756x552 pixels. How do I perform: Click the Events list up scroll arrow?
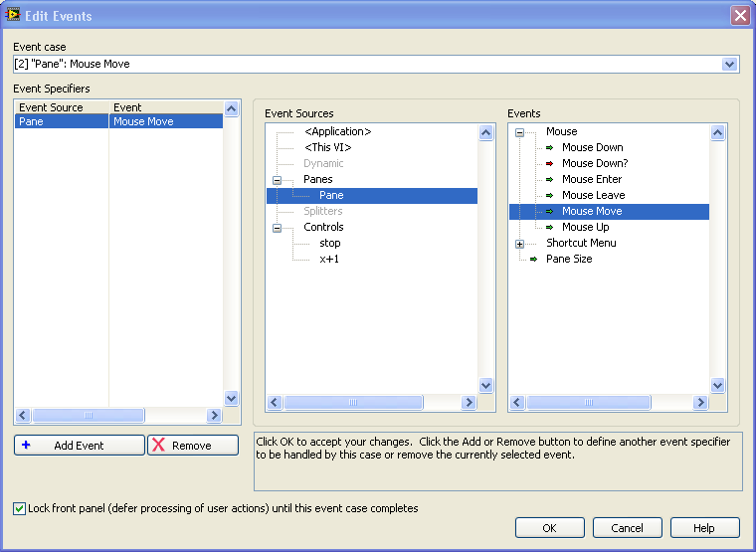click(718, 132)
